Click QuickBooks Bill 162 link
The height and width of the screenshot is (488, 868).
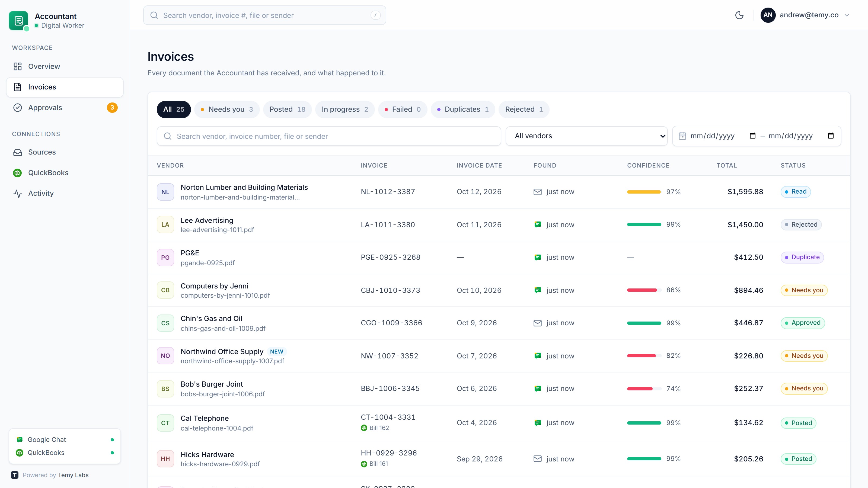click(x=375, y=428)
